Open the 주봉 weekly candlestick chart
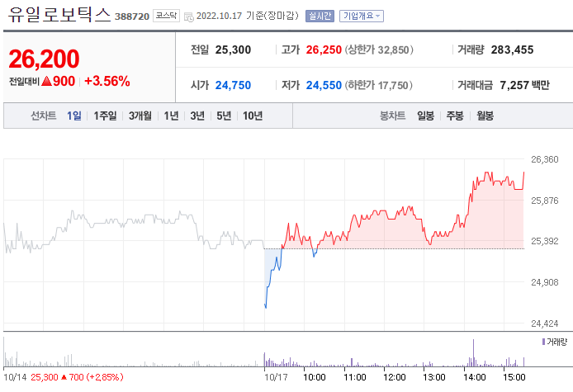Image resolution: width=573 pixels, height=392 pixels. (455, 116)
